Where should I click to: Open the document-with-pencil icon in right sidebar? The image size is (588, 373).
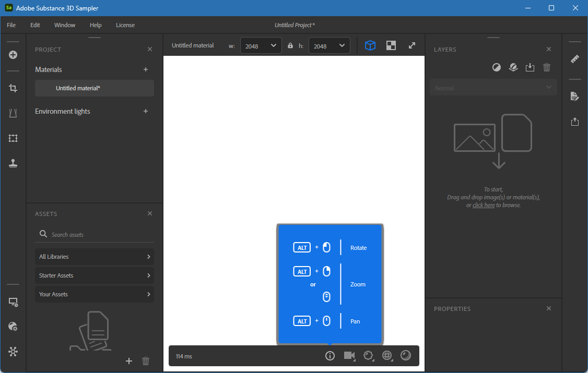click(x=575, y=96)
